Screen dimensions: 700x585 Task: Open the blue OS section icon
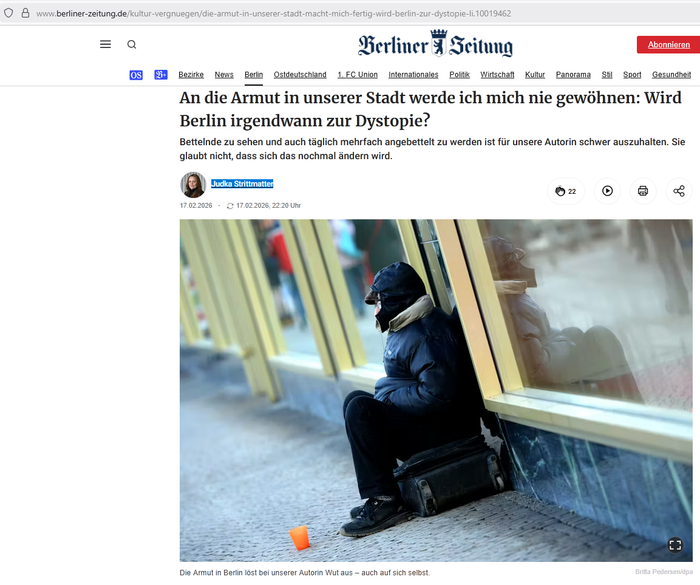[x=136, y=75]
